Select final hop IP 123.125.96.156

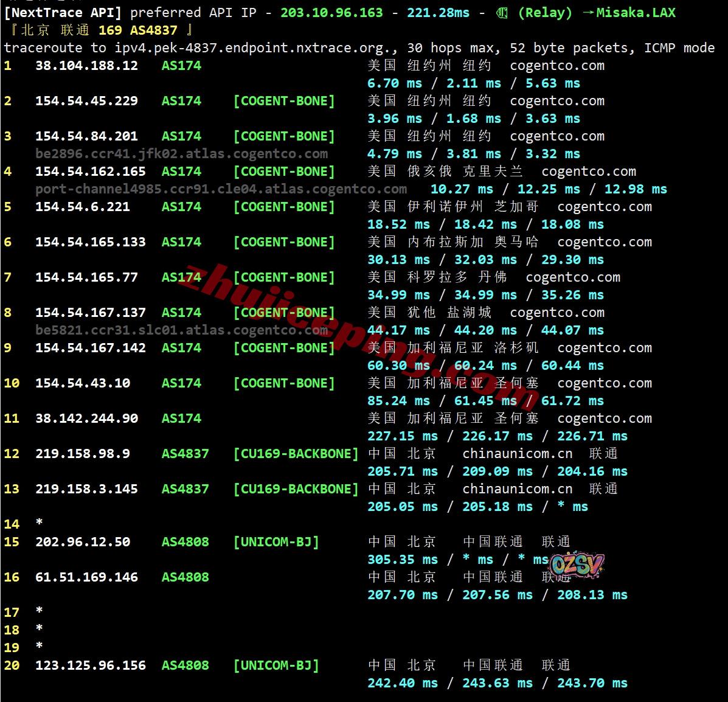pyautogui.click(x=90, y=666)
